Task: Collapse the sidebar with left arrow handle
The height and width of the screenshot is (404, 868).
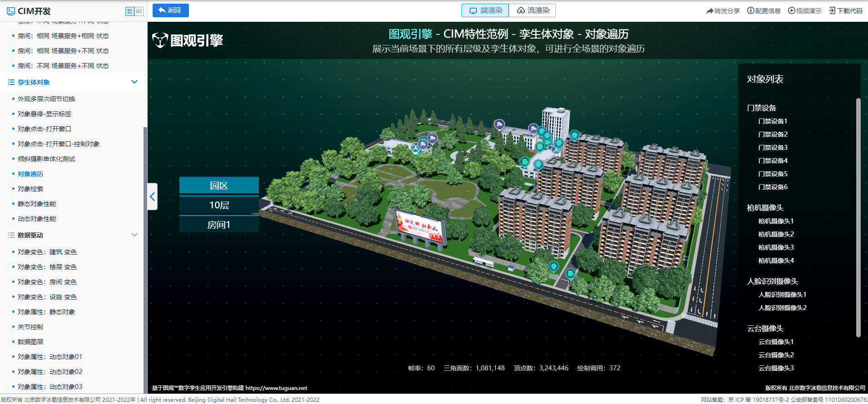Action: coord(152,197)
